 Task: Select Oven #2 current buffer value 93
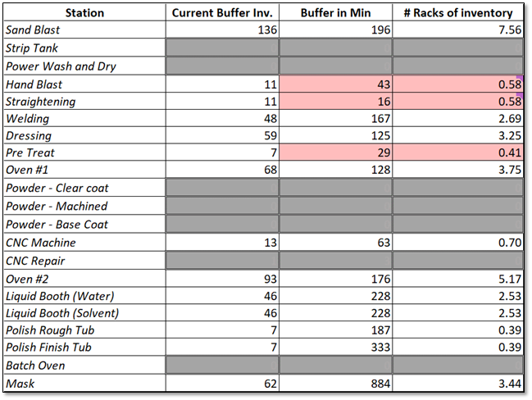click(222, 278)
